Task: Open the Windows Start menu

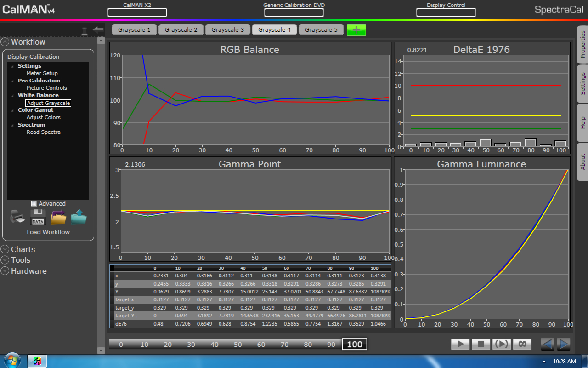Action: point(12,360)
